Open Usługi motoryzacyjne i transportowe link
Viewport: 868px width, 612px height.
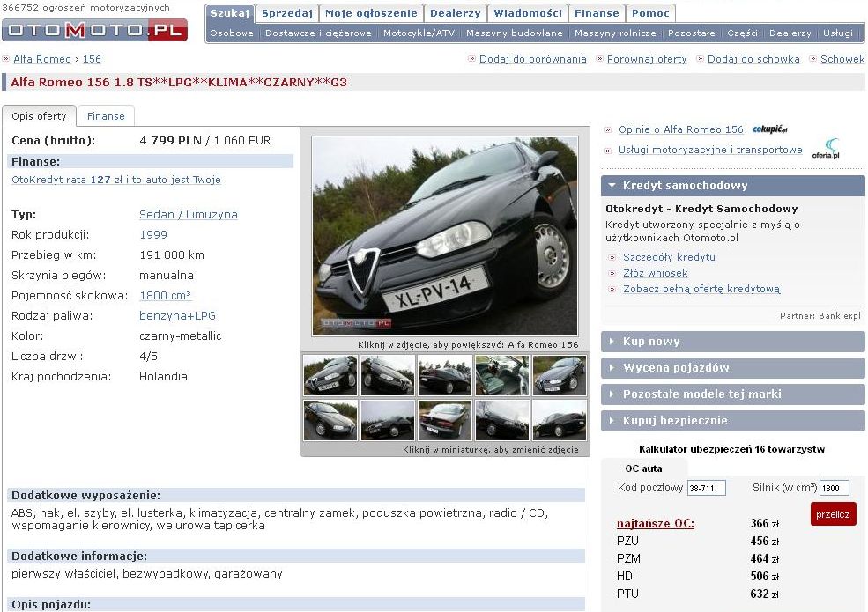click(x=710, y=150)
